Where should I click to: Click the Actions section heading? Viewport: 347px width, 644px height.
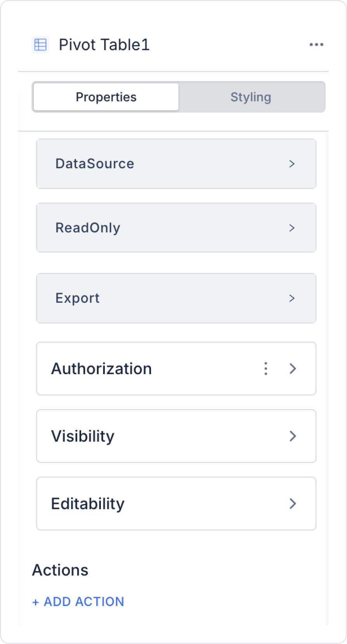pos(60,570)
